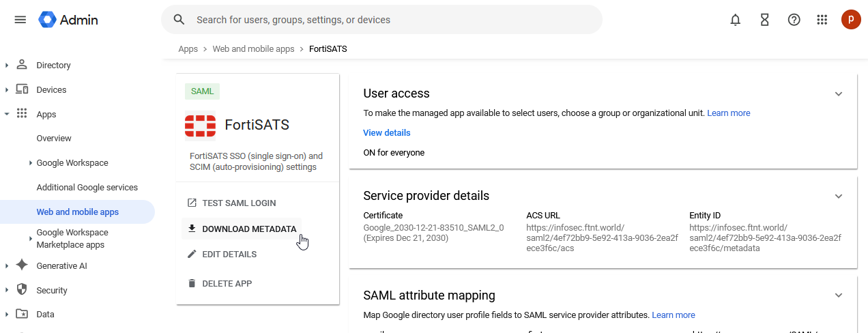Image resolution: width=868 pixels, height=333 pixels.
Task: Click the Security shield icon
Action: point(22,290)
